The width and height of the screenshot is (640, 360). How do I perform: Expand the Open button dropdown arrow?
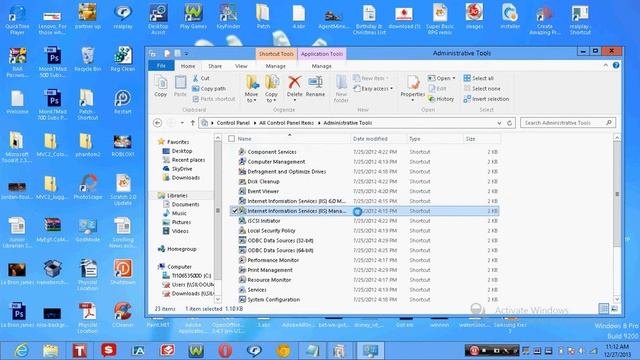(453, 78)
